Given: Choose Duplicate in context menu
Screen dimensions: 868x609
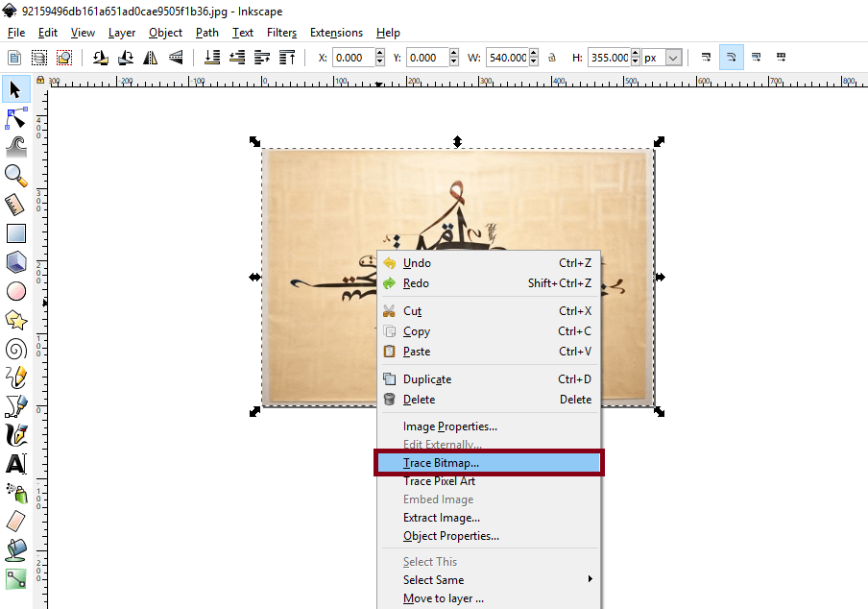Looking at the screenshot, I should (489, 379).
